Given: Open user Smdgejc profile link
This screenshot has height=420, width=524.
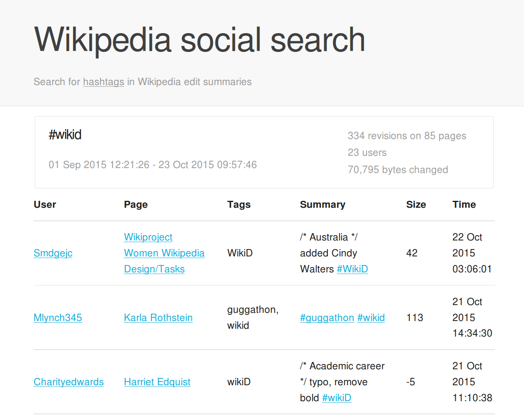Looking at the screenshot, I should click(53, 253).
